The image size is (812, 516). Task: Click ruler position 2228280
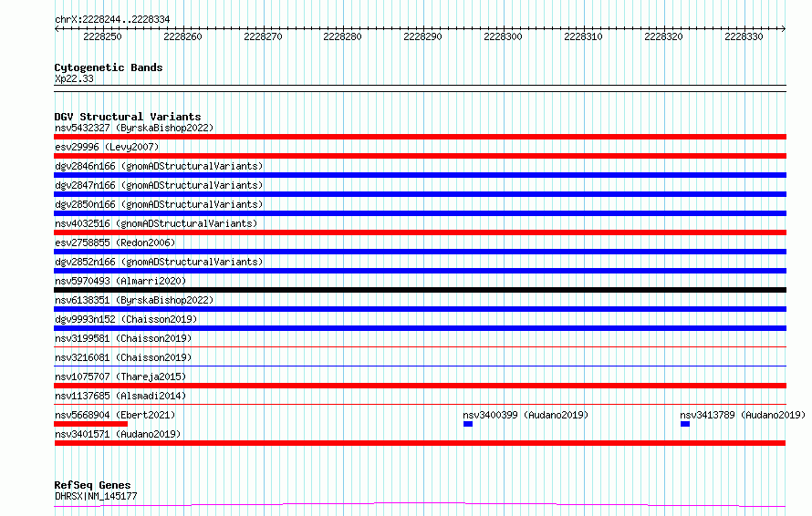pyautogui.click(x=342, y=36)
